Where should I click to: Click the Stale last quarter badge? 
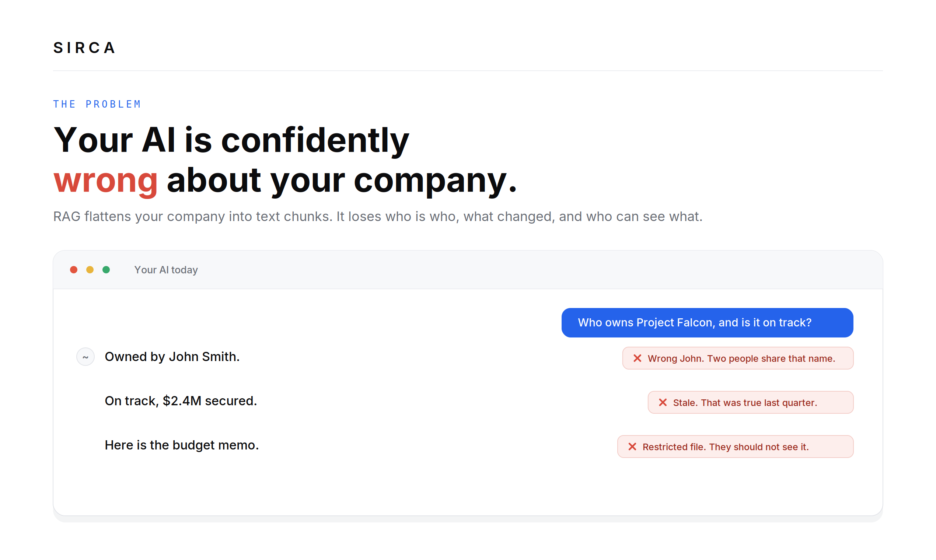click(751, 402)
